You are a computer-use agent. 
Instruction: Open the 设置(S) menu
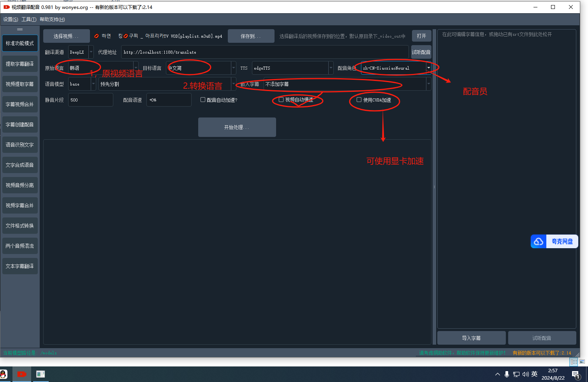coord(11,19)
